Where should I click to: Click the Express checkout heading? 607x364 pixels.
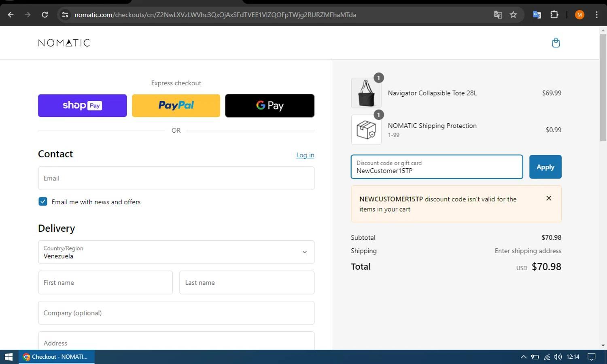176,83
